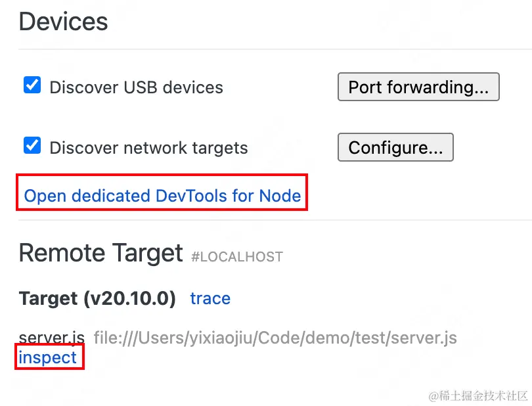Click the #LOCALHOST label

[x=236, y=256]
